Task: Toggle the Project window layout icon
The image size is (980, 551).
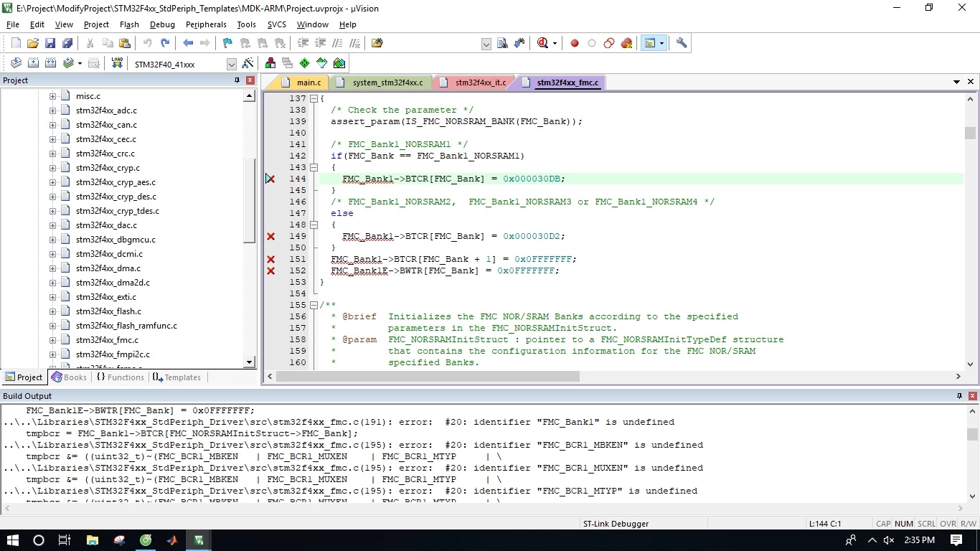Action: tap(650, 43)
